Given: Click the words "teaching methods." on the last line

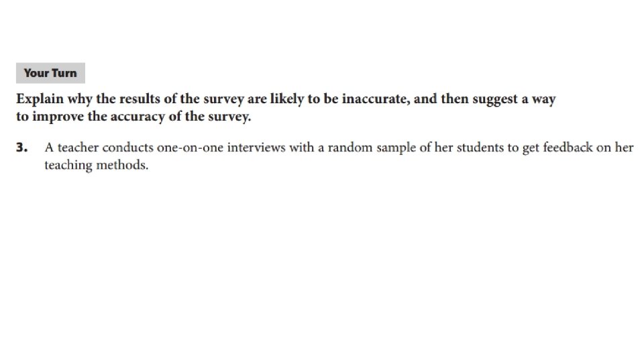Looking at the screenshot, I should pos(97,166).
